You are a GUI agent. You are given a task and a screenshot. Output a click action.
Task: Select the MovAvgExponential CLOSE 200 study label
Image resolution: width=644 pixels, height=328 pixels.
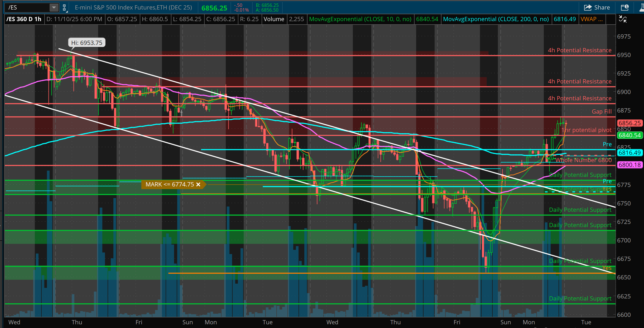pos(496,19)
